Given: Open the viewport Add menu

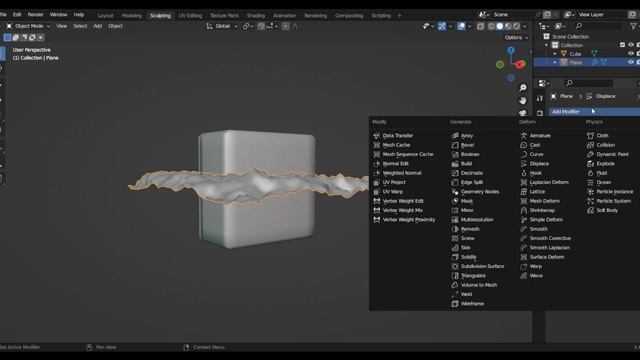Looking at the screenshot, I should click(x=98, y=26).
